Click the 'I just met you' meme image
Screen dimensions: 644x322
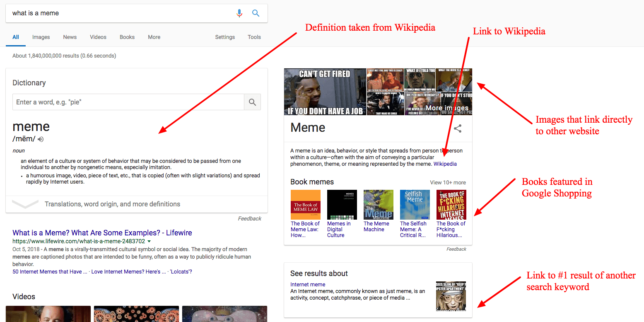(385, 80)
